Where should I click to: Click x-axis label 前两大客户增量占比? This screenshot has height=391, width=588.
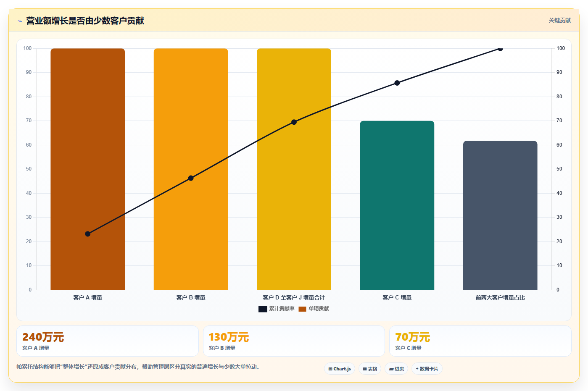[x=500, y=297]
